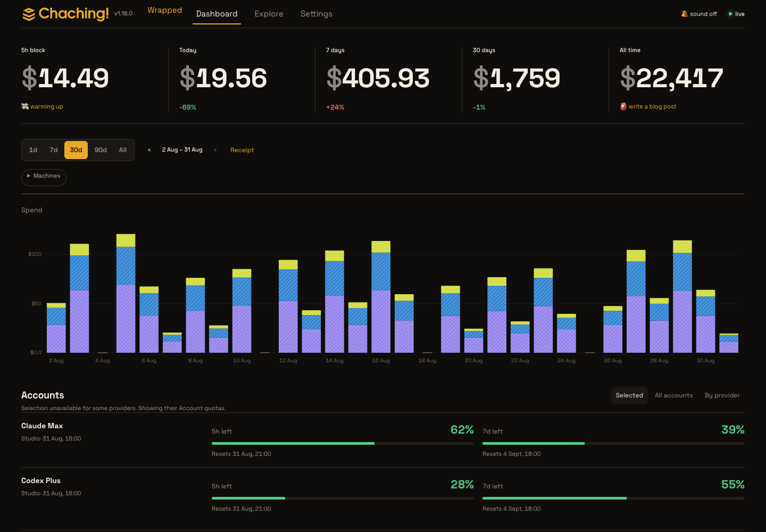The image size is (766, 532).
Task: Click the Claude Max account name
Action: (x=42, y=426)
